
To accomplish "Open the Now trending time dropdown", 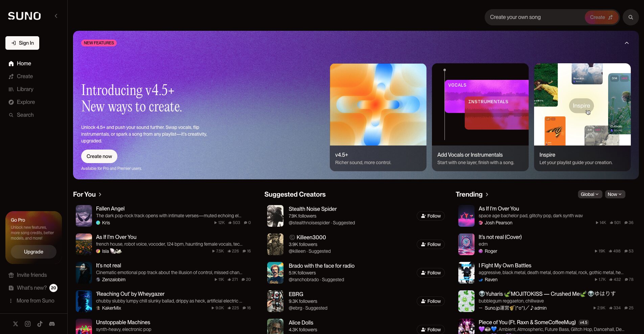I will coord(615,194).
